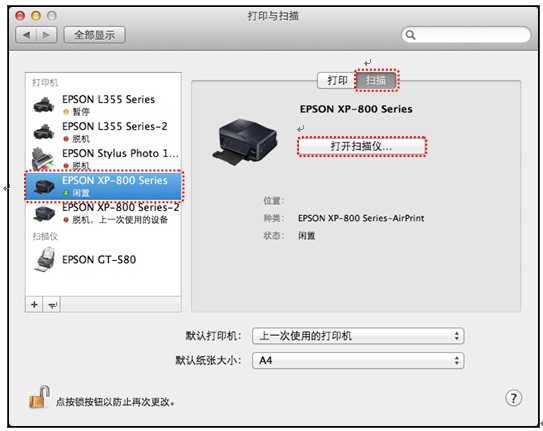The image size is (543, 431).
Task: Click the large XP-800 printer image
Action: coord(245,141)
